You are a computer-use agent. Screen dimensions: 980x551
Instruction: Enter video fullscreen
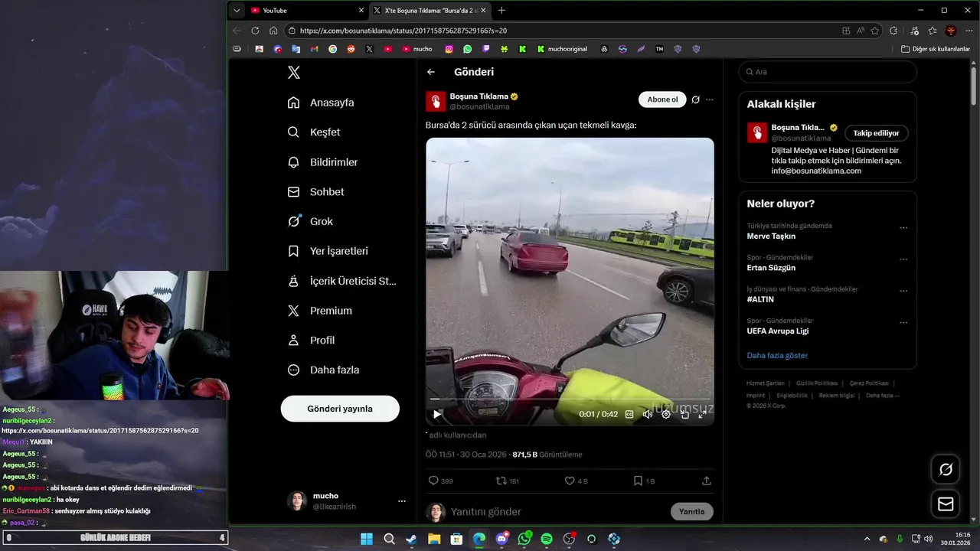(x=702, y=414)
